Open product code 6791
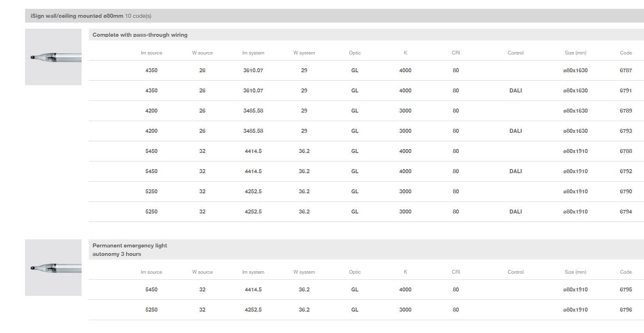The width and height of the screenshot is (644, 333). point(625,90)
